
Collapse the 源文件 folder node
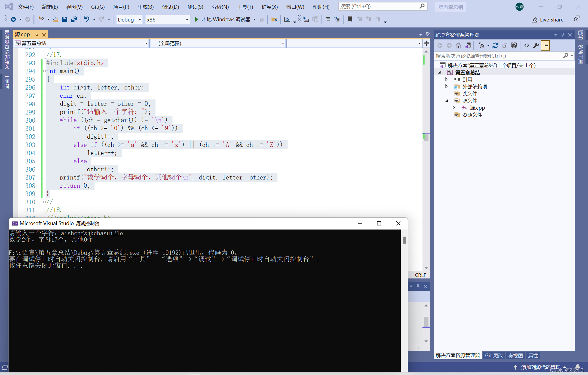tap(447, 101)
